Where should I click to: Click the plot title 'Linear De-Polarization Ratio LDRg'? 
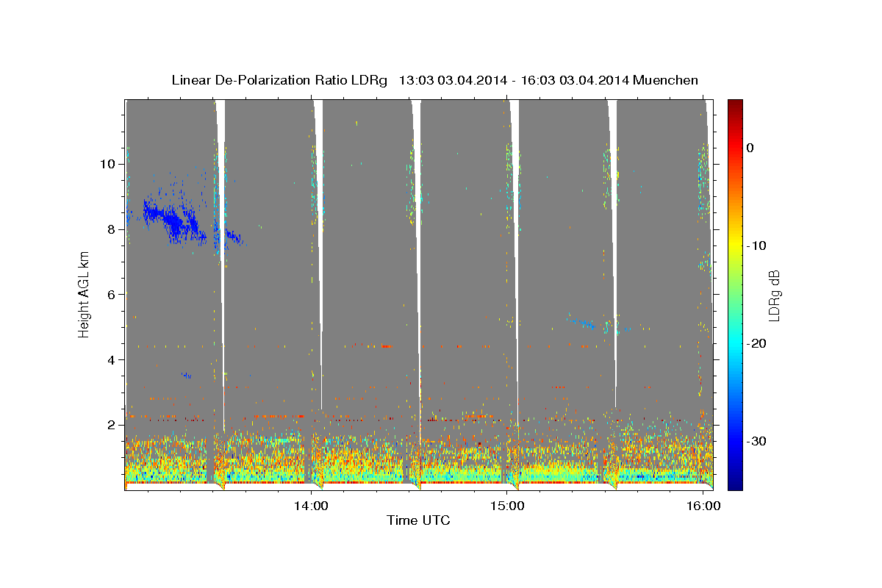[x=279, y=80]
